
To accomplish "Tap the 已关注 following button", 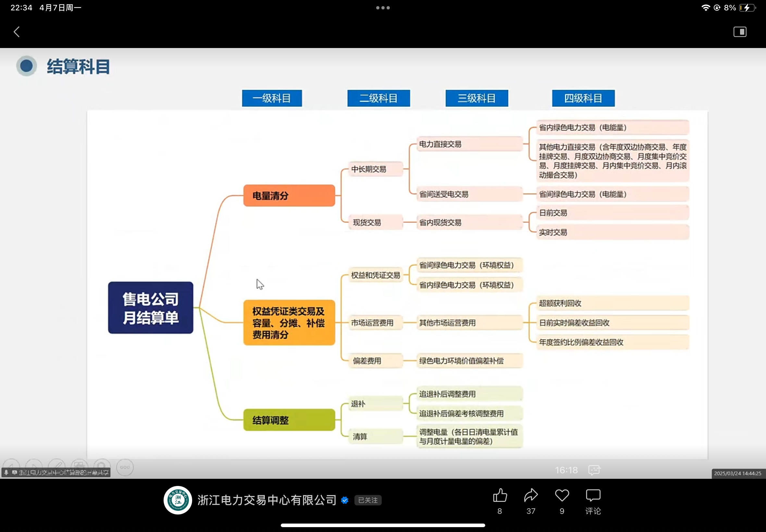I will click(368, 500).
